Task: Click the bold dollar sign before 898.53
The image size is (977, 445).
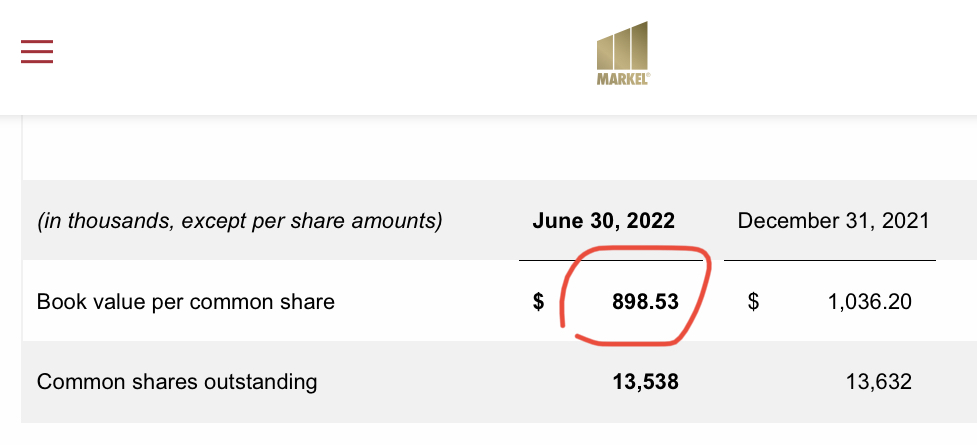Action: (x=538, y=302)
